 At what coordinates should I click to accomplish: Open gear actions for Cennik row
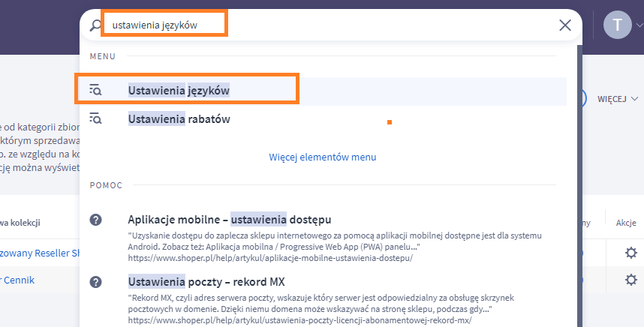[630, 280]
